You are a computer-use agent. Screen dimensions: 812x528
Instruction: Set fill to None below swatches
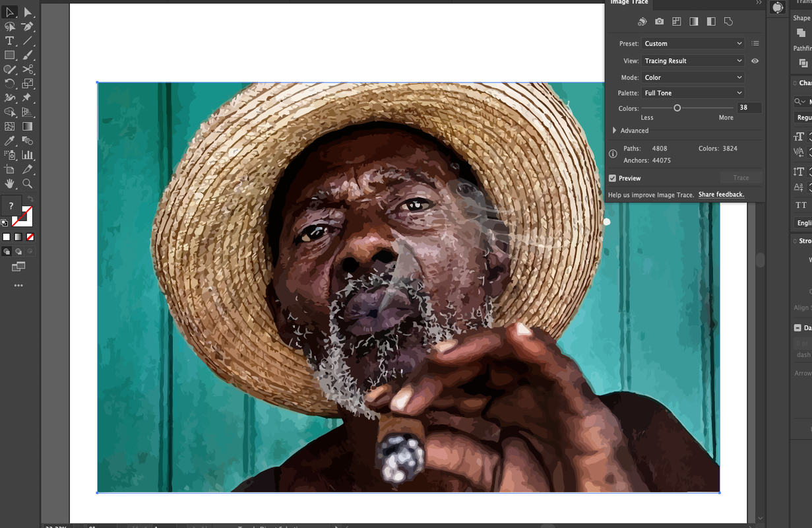[x=30, y=237]
